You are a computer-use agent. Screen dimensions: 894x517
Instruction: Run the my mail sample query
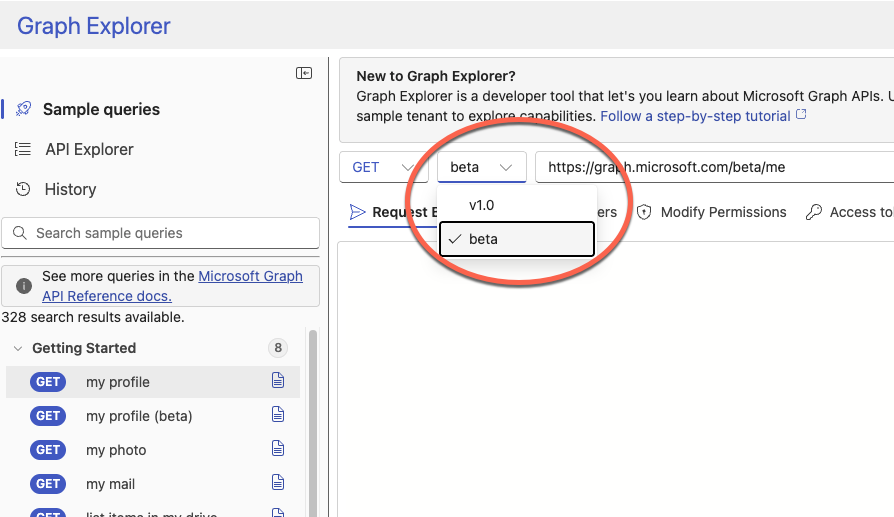[x=110, y=484]
